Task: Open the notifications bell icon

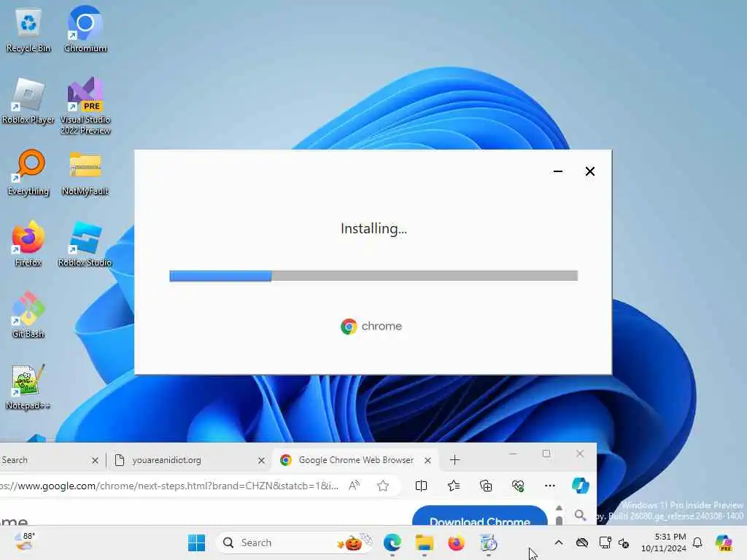Action: (x=697, y=542)
